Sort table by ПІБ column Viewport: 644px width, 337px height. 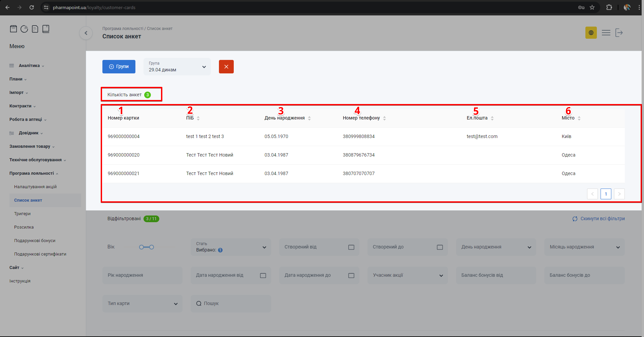(x=198, y=118)
